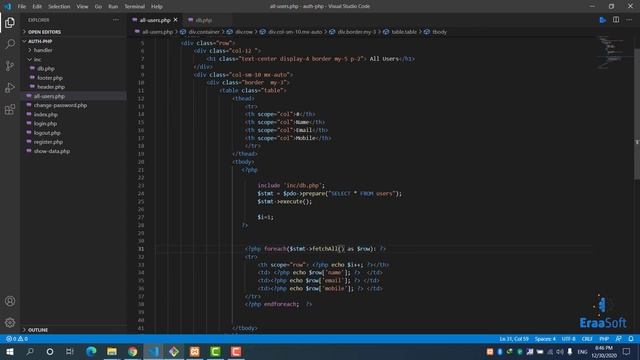
Task: Open register.php in the explorer
Action: click(x=48, y=142)
